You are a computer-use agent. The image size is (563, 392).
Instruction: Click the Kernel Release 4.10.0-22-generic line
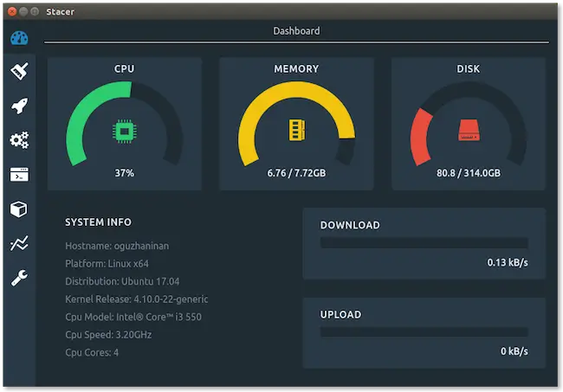[137, 299]
